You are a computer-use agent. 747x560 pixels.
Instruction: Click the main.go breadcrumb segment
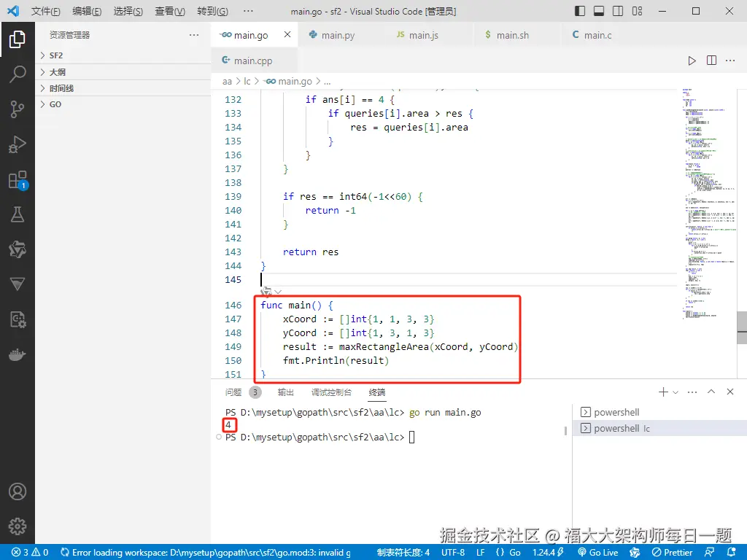(289, 82)
